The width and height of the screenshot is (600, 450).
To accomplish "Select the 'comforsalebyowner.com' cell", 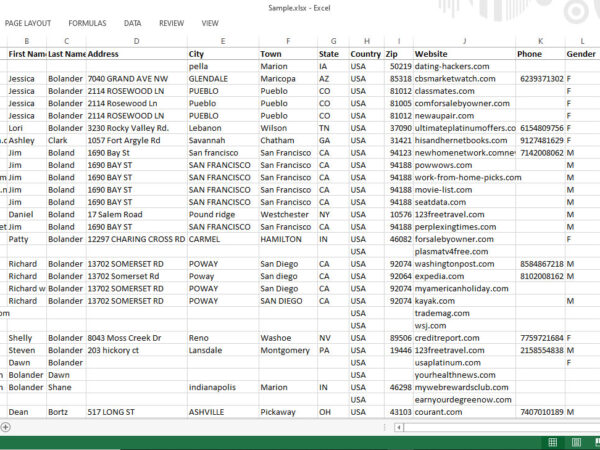I will click(465, 103).
